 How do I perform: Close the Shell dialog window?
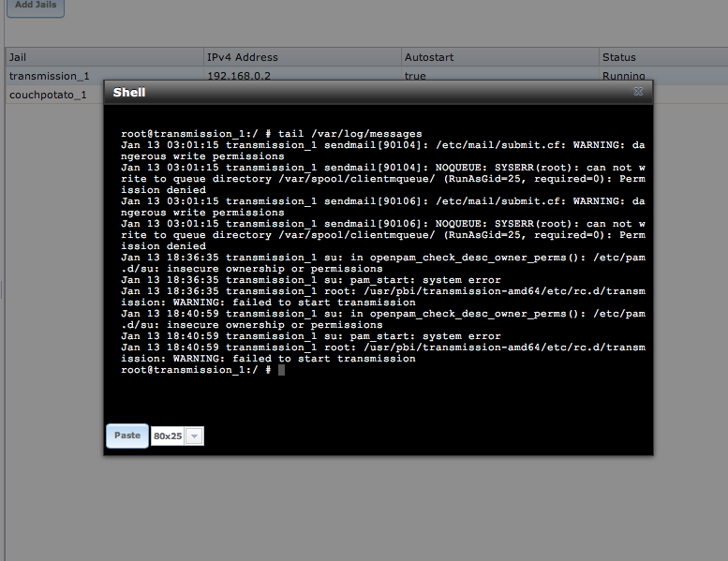[638, 92]
